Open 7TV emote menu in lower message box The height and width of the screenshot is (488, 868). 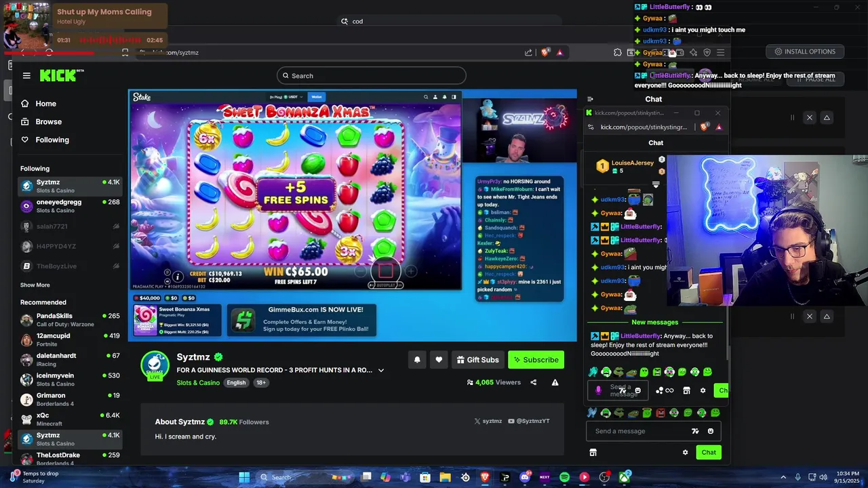(x=695, y=431)
